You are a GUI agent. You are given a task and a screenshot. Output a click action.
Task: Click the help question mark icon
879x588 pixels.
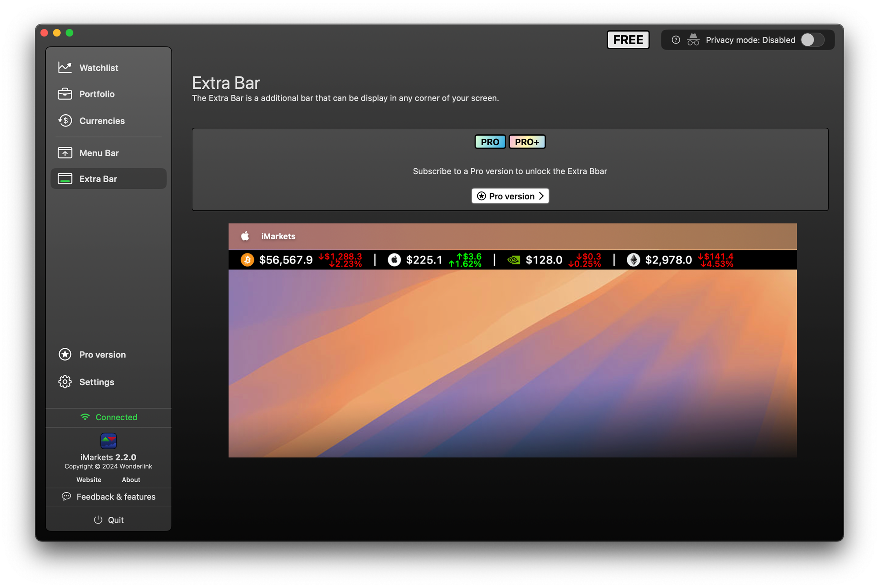(676, 40)
